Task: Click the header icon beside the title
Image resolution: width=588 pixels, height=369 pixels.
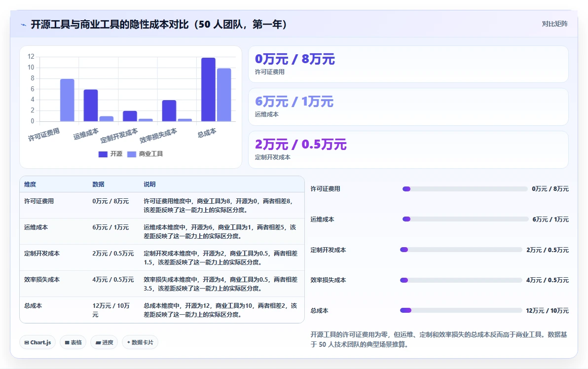Action: pos(24,25)
